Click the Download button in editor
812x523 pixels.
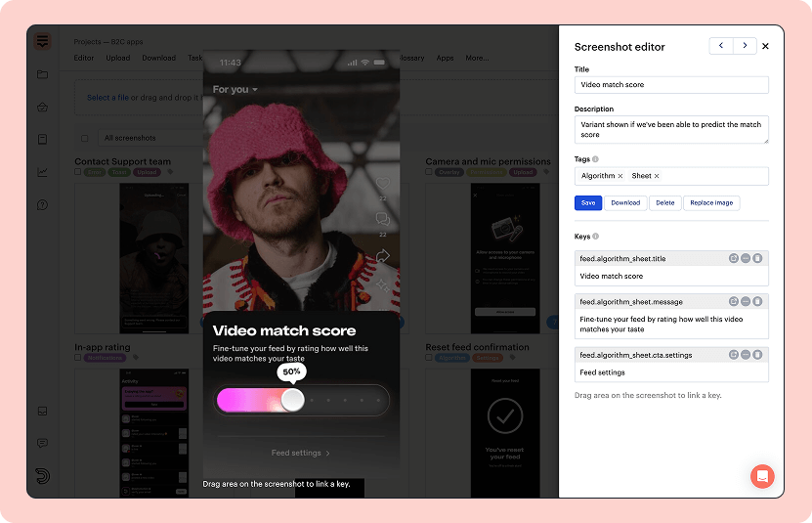pos(625,203)
